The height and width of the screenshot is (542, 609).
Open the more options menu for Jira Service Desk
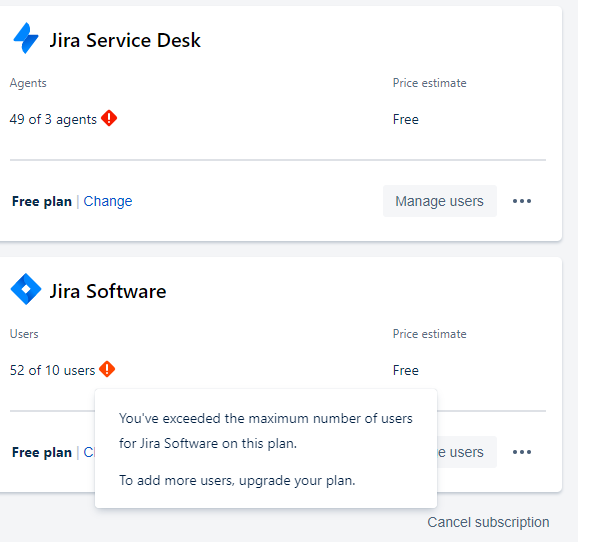point(522,201)
